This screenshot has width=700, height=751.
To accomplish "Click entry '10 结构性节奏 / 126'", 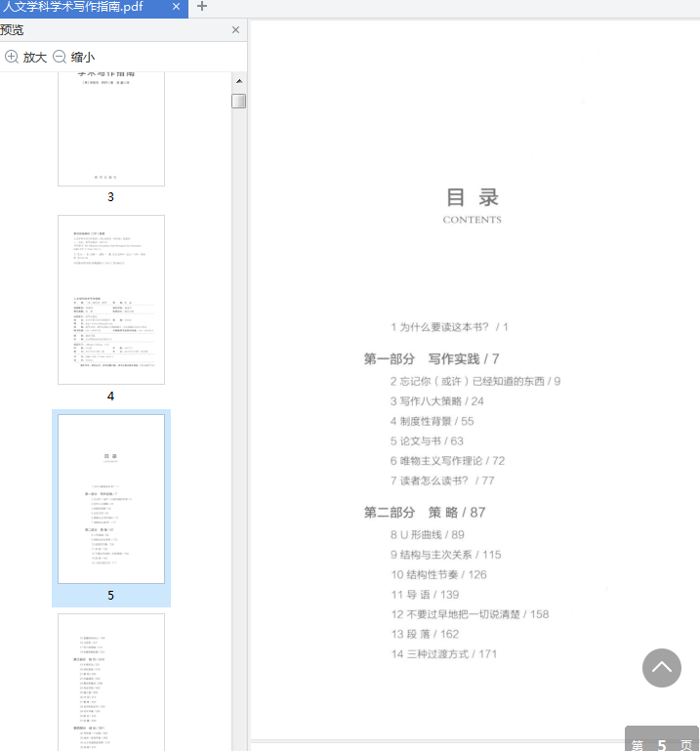I will point(438,575).
